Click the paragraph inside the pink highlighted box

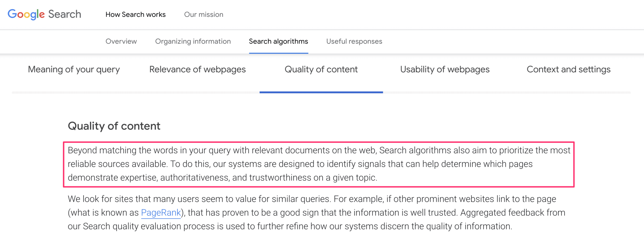[x=319, y=164]
